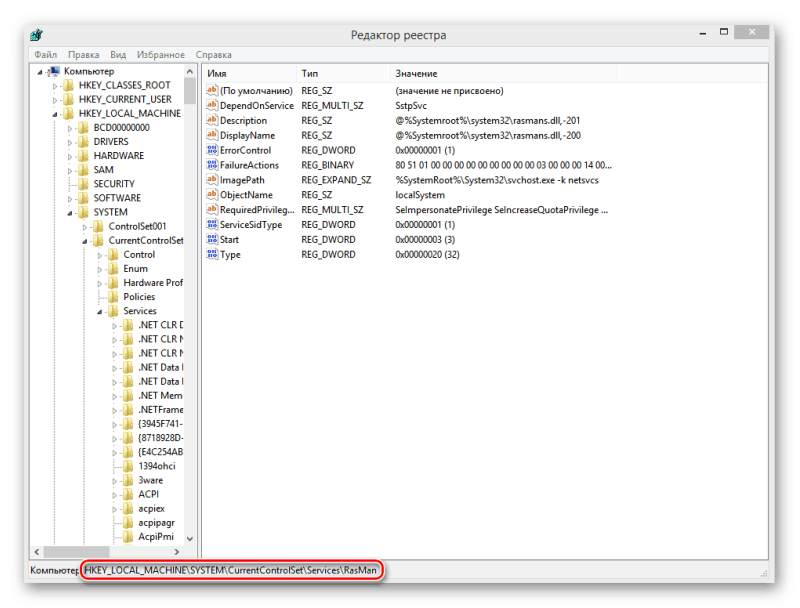The width and height of the screenshot is (800, 608).
Task: Select the {3945F741- service key
Action: pyautogui.click(x=160, y=424)
